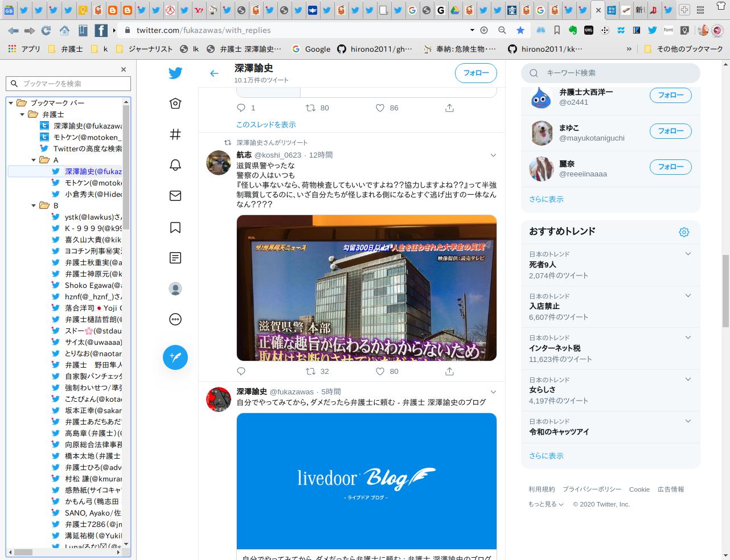730x560 pixels.
Task: Close the bookmarks side panel
Action: tap(123, 69)
